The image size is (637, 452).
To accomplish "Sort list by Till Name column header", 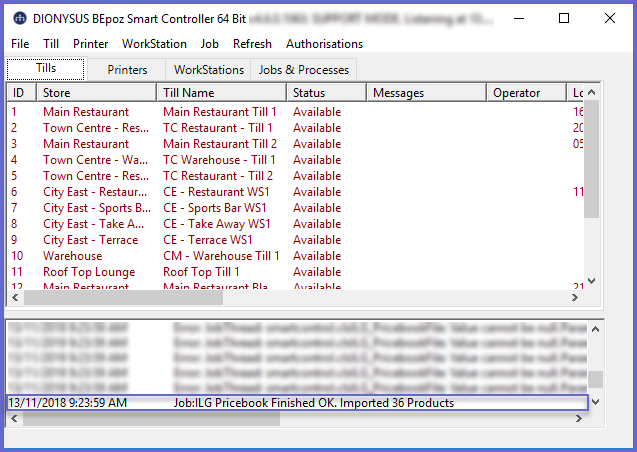I will pos(222,93).
